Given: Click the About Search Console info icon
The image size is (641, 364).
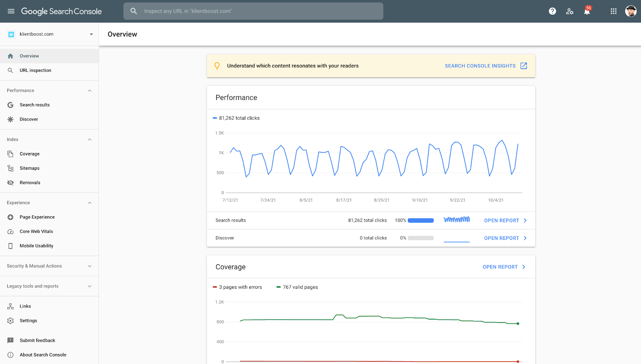Looking at the screenshot, I should [x=10, y=355].
